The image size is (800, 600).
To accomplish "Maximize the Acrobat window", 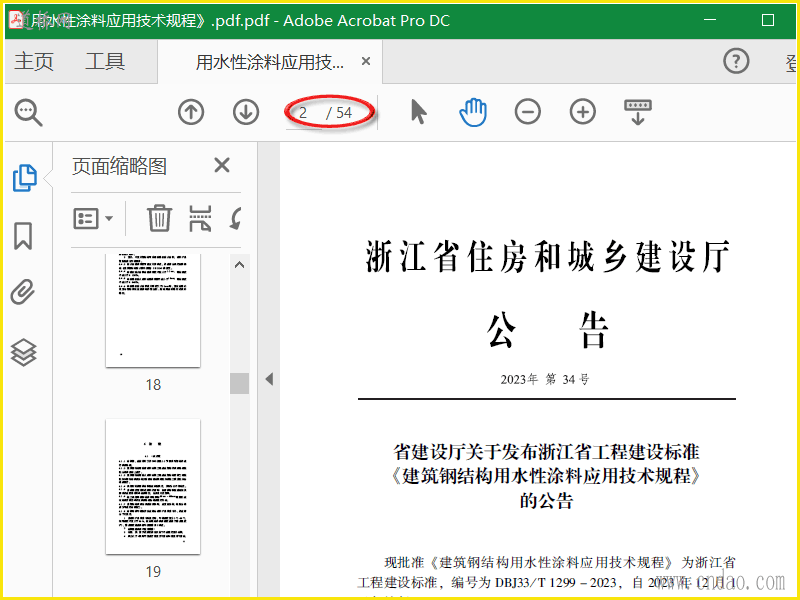I will point(768,20).
